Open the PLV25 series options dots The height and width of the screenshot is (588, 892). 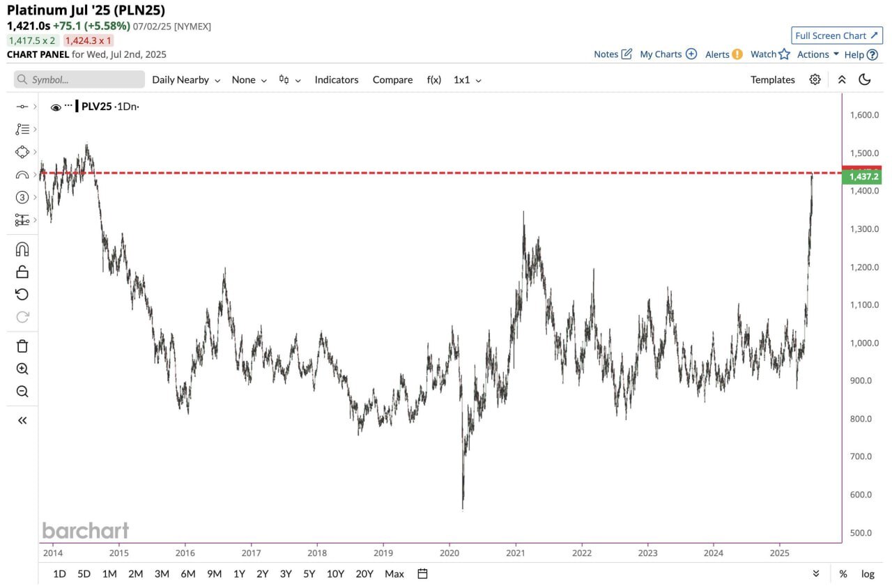(x=68, y=105)
